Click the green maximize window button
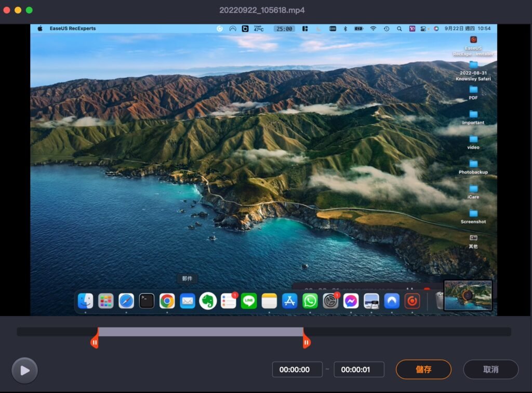Screen dimensions: 532x393 [29, 10]
